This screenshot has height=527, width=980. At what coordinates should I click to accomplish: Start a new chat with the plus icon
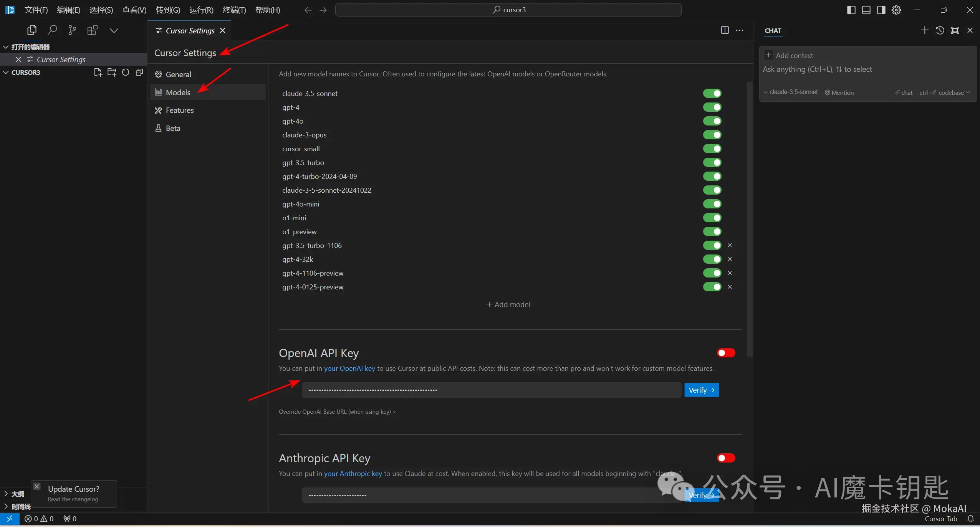coord(924,30)
